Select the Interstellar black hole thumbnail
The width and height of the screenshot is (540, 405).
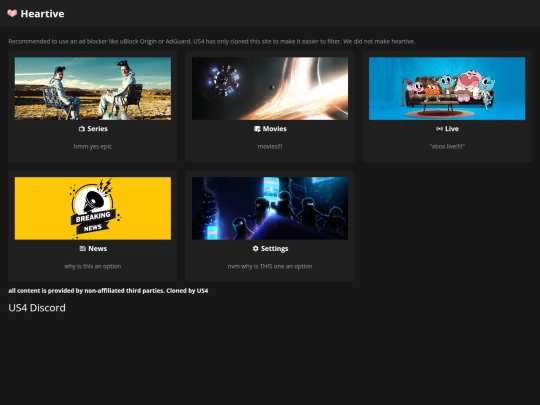coord(270,89)
